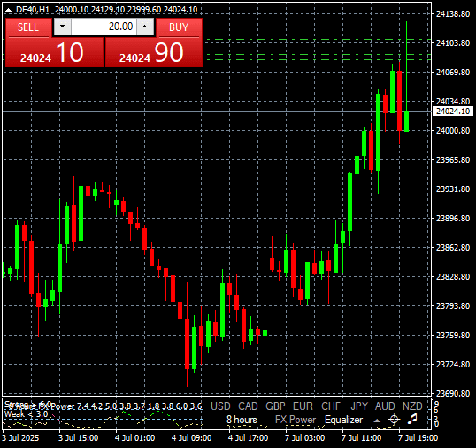476x448 pixels.
Task: Toggle the CAD currency in FX Power
Action: (248, 406)
